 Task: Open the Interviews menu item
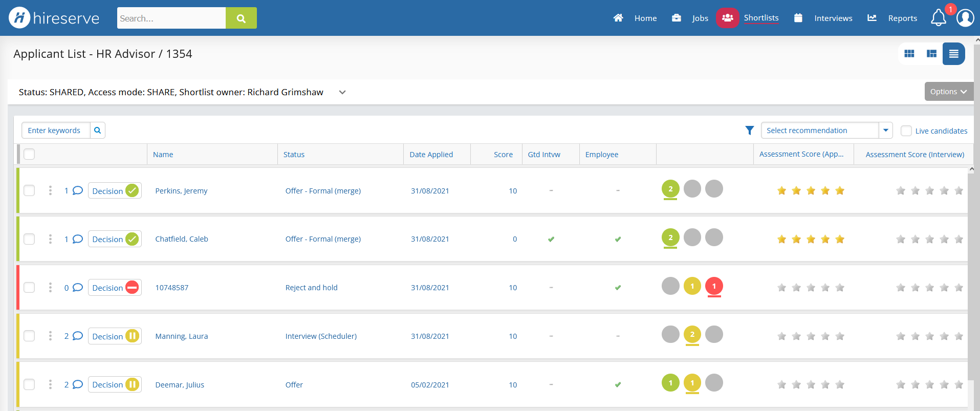[833, 18]
